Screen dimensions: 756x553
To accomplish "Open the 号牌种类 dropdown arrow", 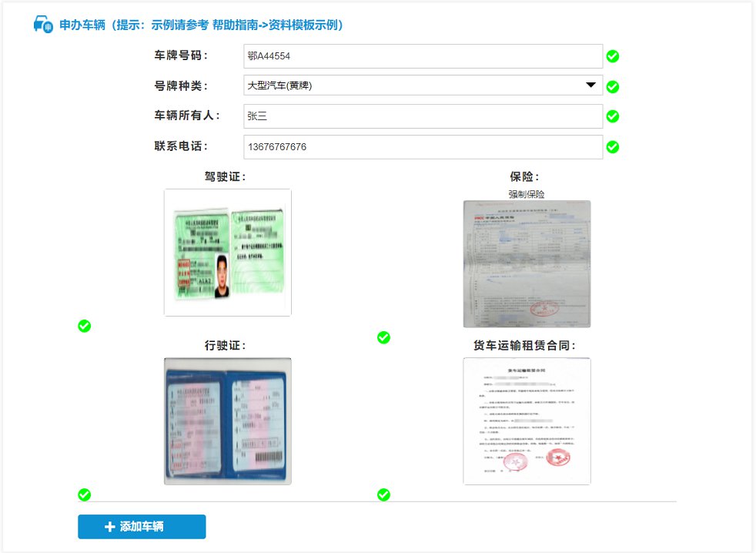I will click(x=590, y=85).
